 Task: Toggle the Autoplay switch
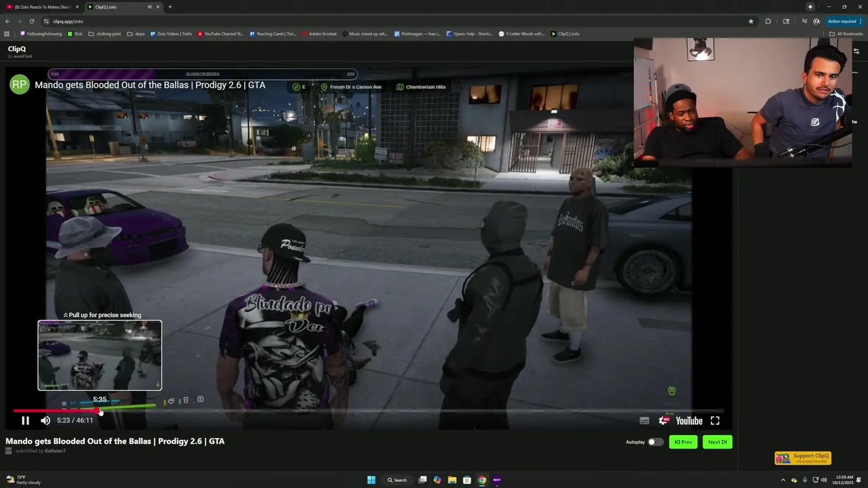pos(655,442)
